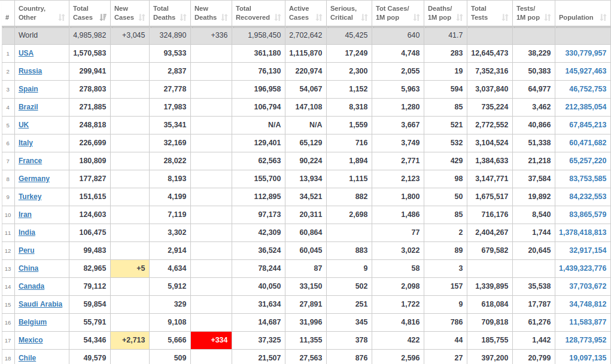Open the Iran country link

point(25,215)
